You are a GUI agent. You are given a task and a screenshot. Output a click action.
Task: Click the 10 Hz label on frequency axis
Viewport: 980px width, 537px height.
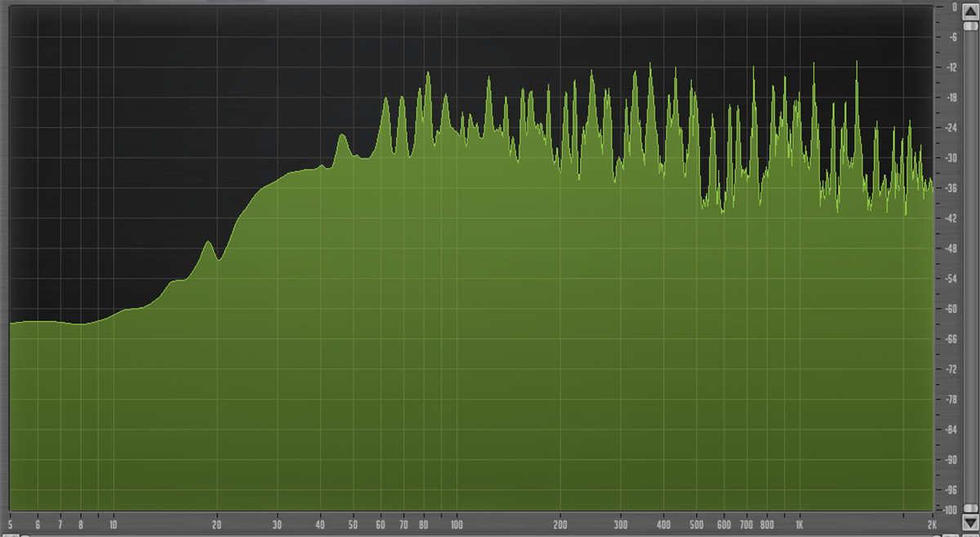click(x=113, y=524)
